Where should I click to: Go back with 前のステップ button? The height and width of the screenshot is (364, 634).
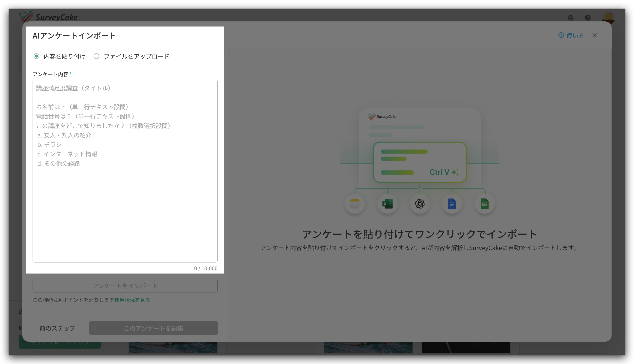[x=57, y=328]
